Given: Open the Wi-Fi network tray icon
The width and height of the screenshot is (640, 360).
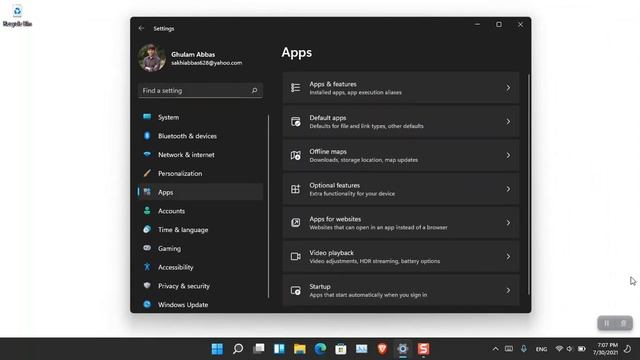Looking at the screenshot, I should (x=559, y=349).
